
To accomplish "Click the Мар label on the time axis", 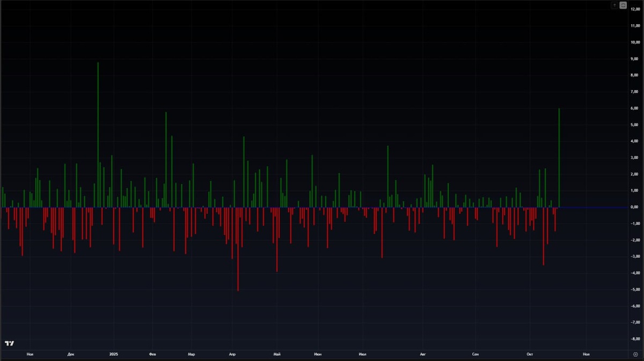I will tap(192, 355).
